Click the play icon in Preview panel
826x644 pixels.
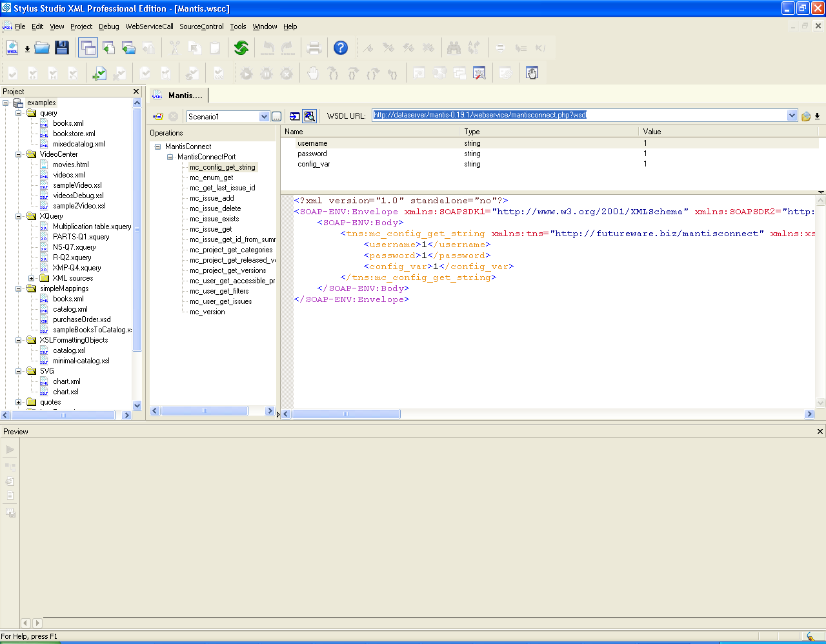[10, 449]
